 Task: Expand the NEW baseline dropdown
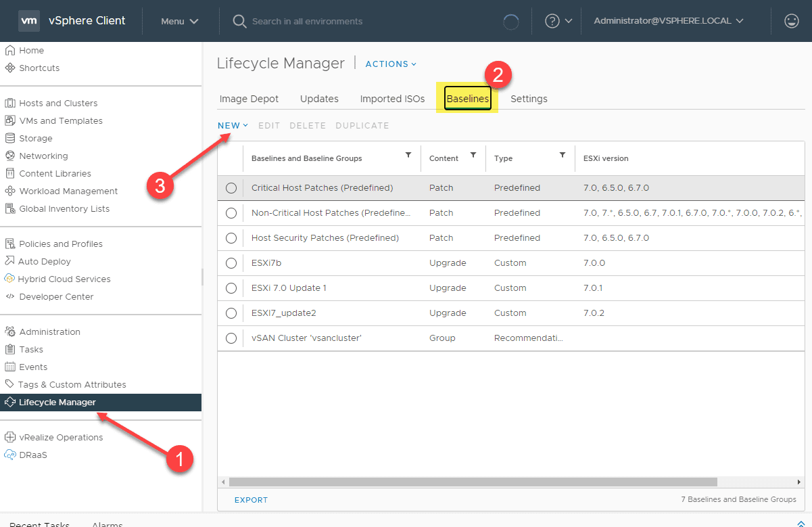click(233, 126)
